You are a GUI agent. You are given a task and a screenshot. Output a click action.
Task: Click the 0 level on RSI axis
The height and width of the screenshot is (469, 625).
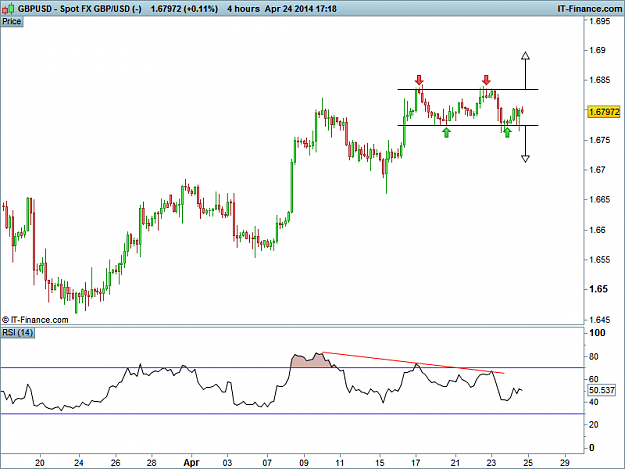(x=592, y=448)
